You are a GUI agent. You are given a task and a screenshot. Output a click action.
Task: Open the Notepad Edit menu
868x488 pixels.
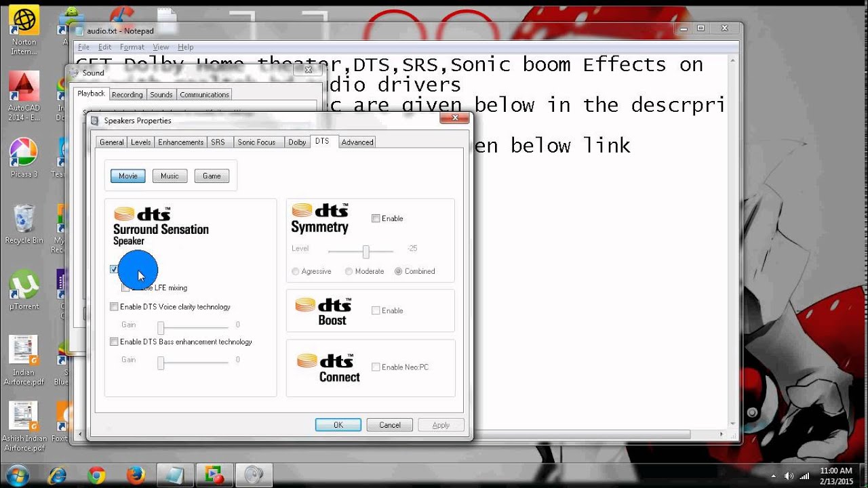[105, 47]
